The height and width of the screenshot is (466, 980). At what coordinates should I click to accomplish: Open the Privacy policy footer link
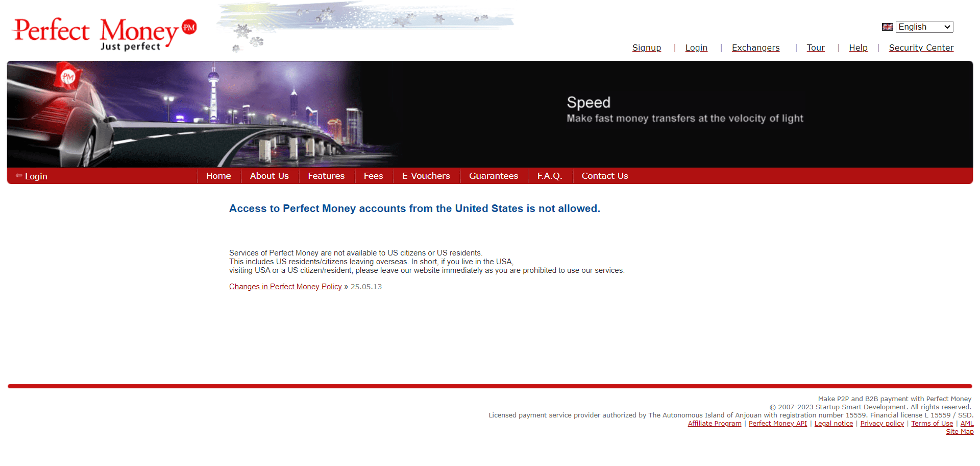coord(882,424)
